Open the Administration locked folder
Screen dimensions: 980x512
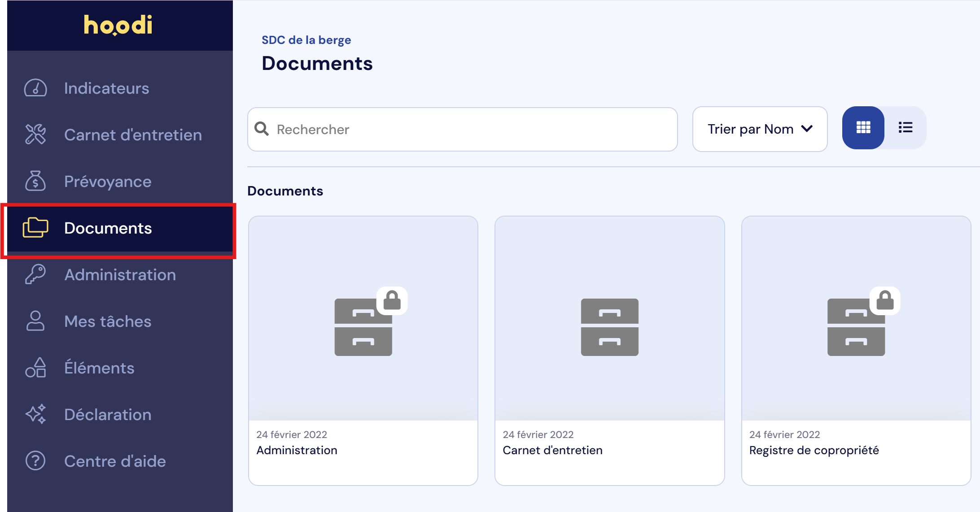click(x=363, y=350)
